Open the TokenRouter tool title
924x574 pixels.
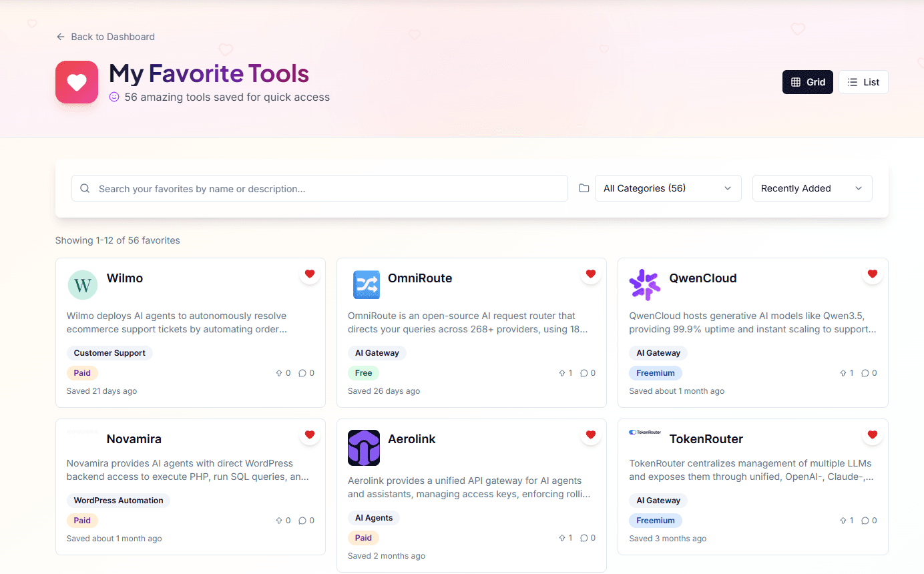coord(706,439)
